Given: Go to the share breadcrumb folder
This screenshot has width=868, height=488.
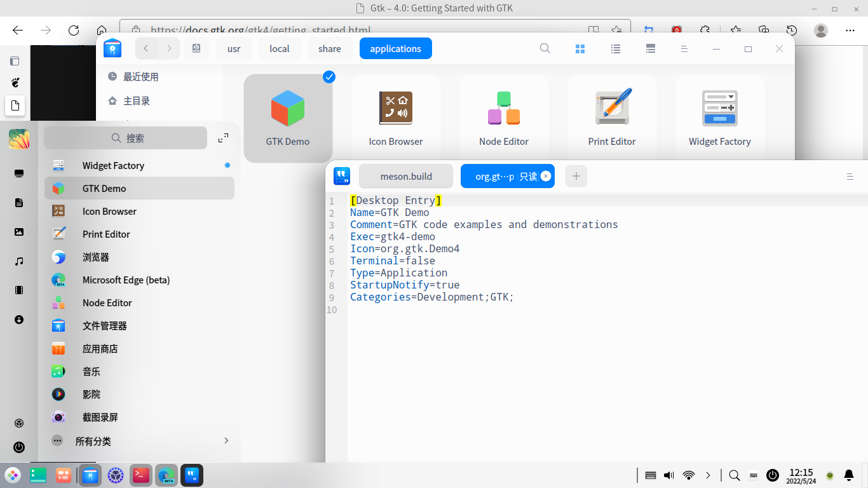Looking at the screenshot, I should point(330,48).
